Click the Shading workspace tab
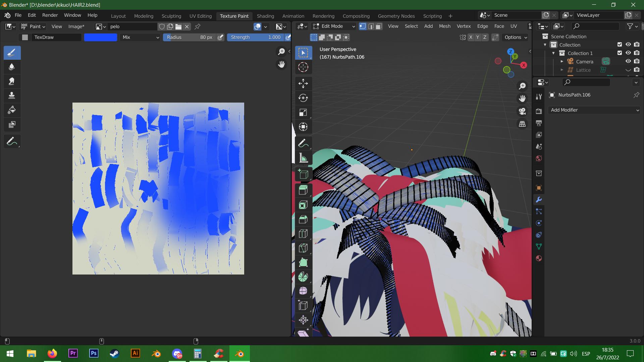Screen dimensions: 644x362 point(265,16)
